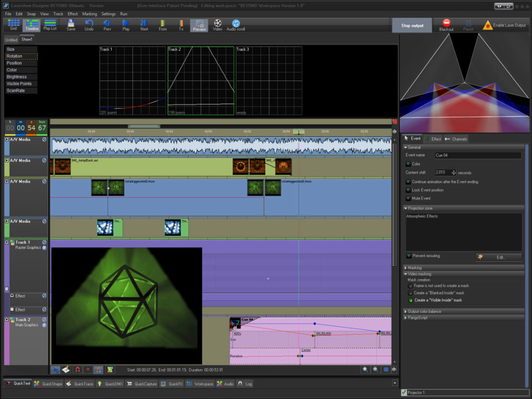Viewport: 532px width, 399px height.
Task: Switch to the Channels tab
Action: pos(456,139)
